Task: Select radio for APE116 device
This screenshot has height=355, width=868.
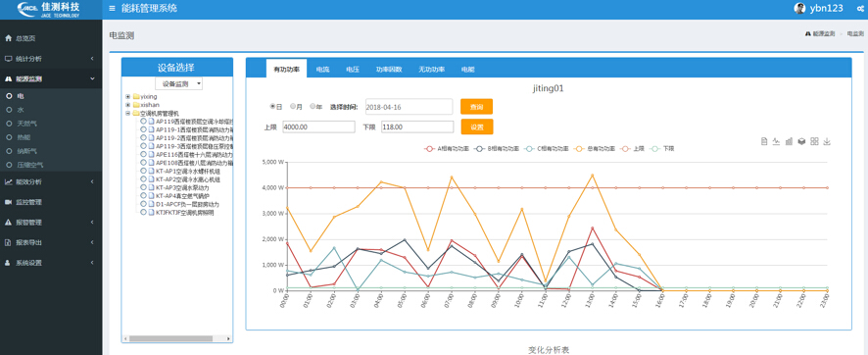Action: (x=143, y=155)
